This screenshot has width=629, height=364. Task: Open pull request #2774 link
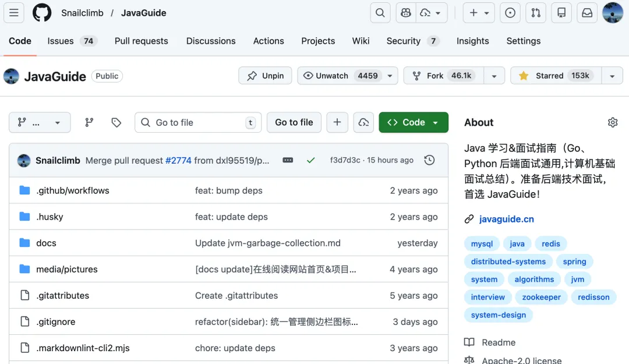tap(179, 161)
